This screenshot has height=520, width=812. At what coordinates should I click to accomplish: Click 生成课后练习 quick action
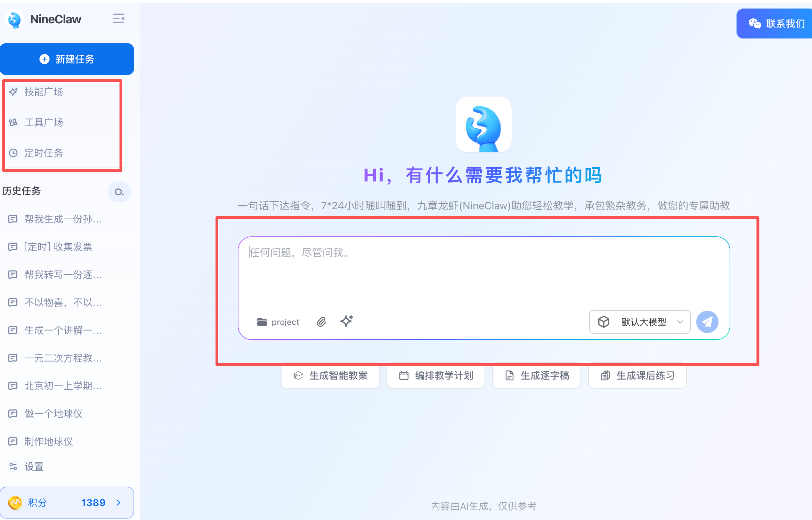click(x=637, y=376)
